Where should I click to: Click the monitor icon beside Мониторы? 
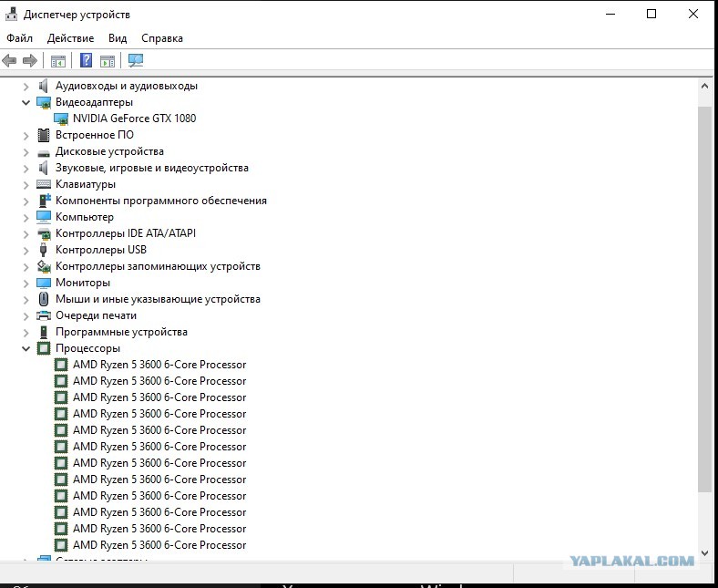[x=44, y=283]
